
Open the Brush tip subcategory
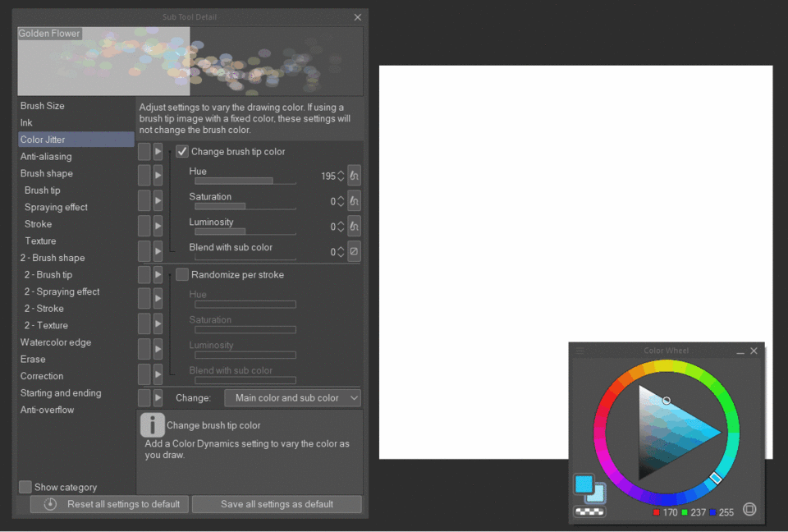click(76, 190)
